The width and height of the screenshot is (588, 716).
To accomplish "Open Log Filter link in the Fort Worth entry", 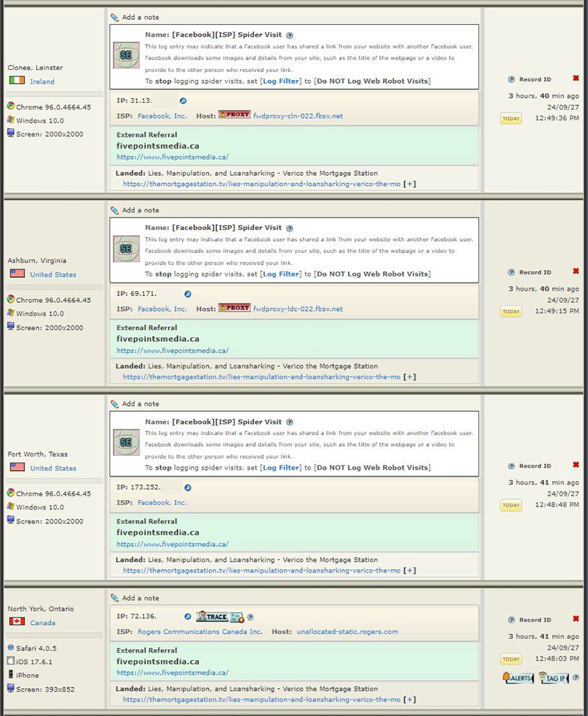I will [x=281, y=468].
